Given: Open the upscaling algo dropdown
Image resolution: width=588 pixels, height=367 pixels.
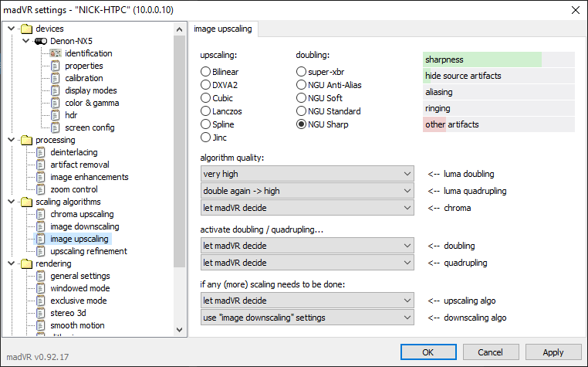Looking at the screenshot, I should (307, 301).
